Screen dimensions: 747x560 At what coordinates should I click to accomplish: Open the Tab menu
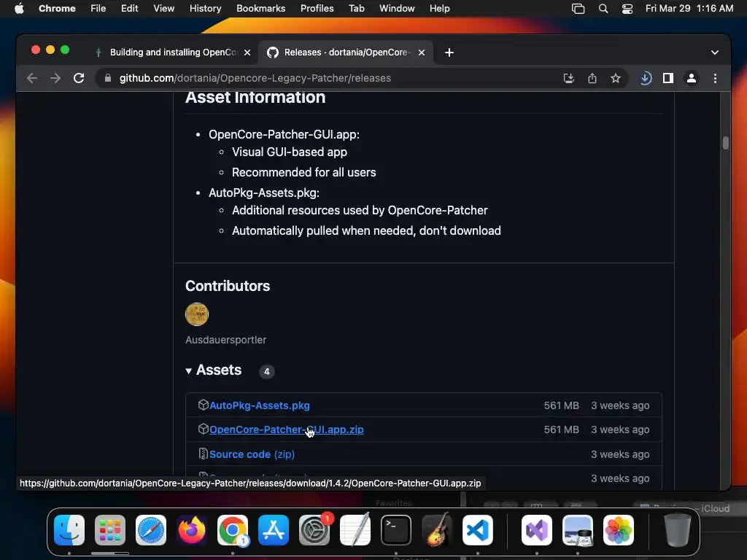[x=356, y=8]
